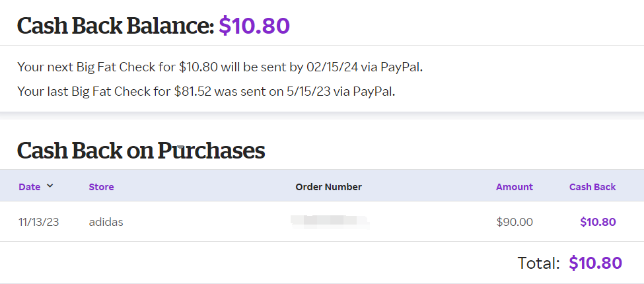
Task: Click the Cash Back column header
Action: [592, 187]
